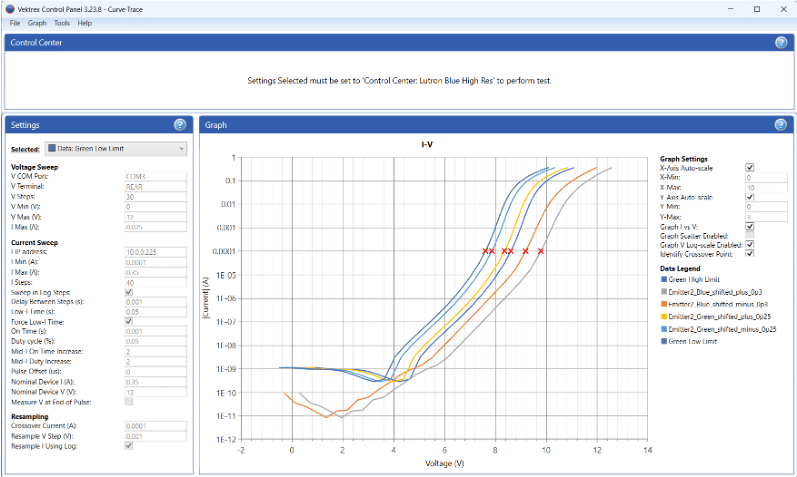Screen dimensions: 797x477
Task: Click the Green Low Limit legend entry
Action: pos(696,341)
